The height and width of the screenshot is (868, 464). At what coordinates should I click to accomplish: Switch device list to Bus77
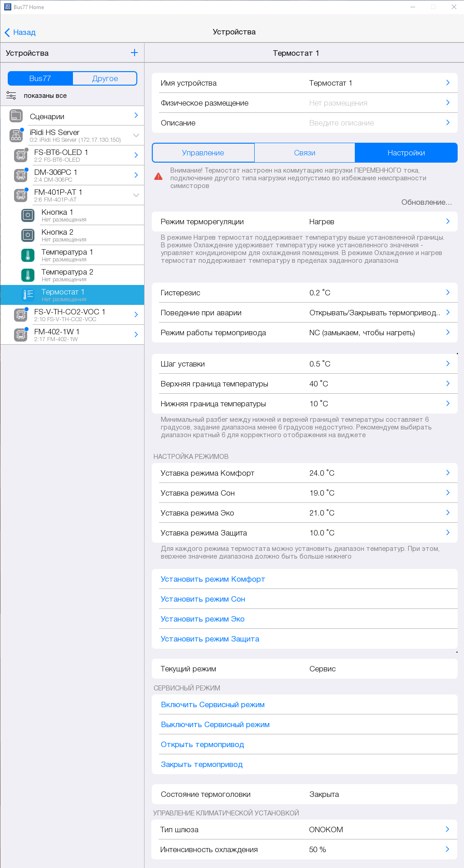pyautogui.click(x=40, y=78)
